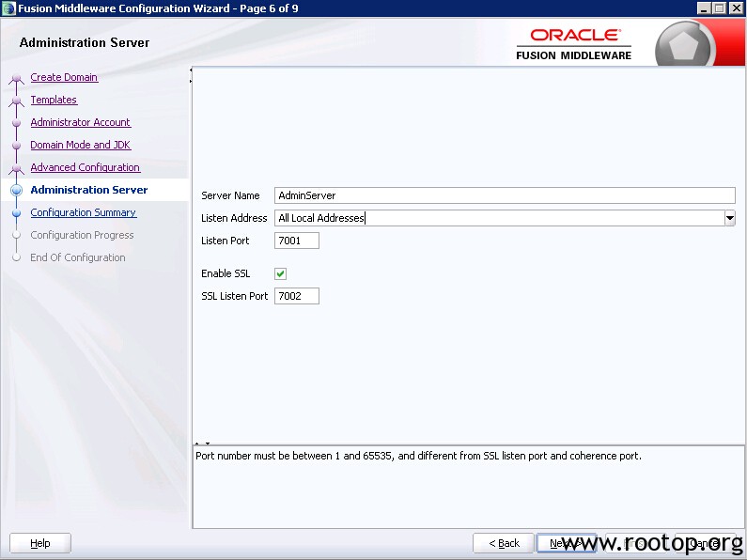Click the Create Domain step marker icon
747x560 pixels.
(17, 78)
